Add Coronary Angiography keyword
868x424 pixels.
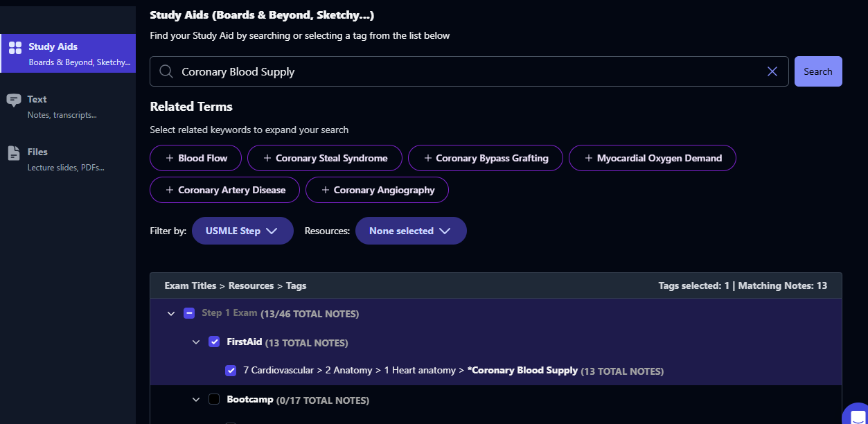click(377, 190)
